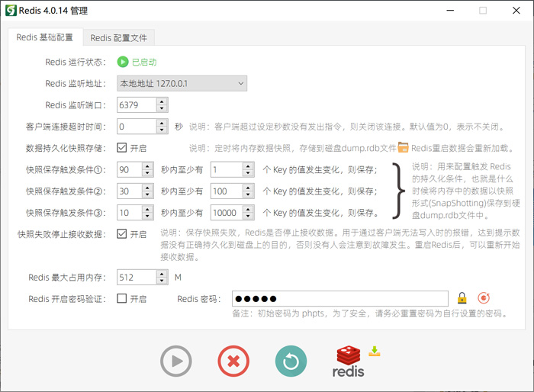Close the Redis 4.0.14 管理 window
The width and height of the screenshot is (534, 392).
click(516, 11)
